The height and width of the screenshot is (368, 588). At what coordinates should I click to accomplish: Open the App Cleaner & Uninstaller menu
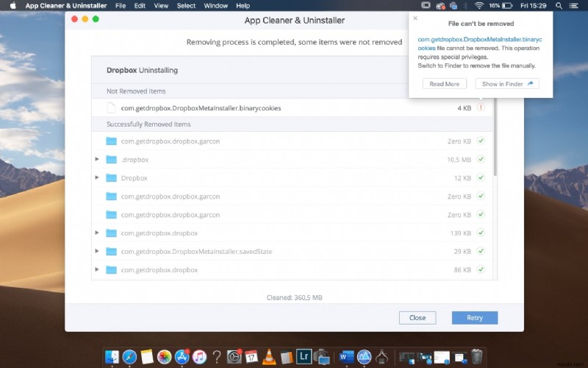66,6
